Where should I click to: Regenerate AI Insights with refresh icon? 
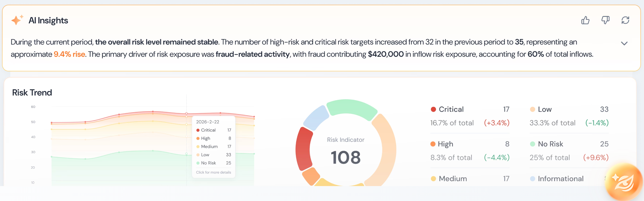click(x=626, y=20)
